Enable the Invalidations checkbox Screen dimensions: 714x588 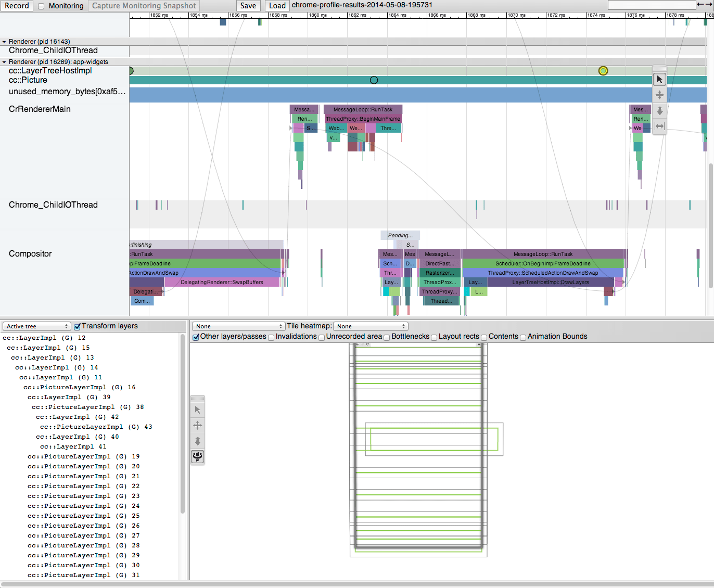[x=271, y=337]
